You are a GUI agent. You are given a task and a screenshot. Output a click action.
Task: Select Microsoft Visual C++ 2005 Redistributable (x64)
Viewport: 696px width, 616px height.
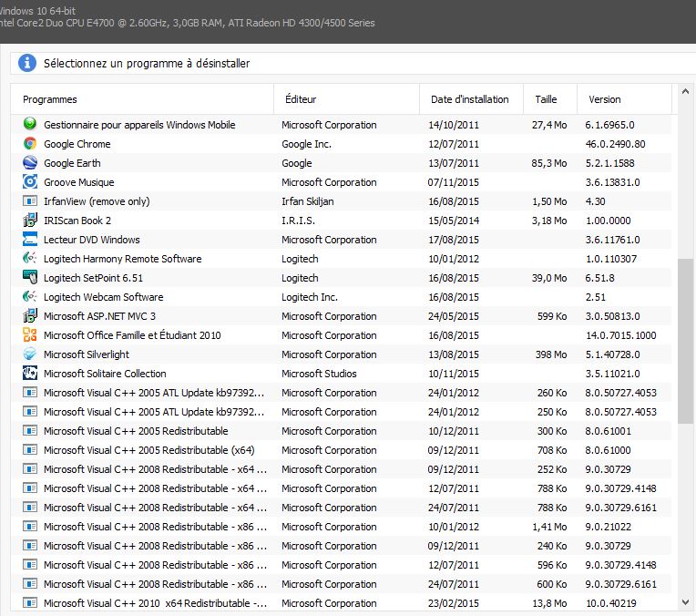pyautogui.click(x=148, y=450)
